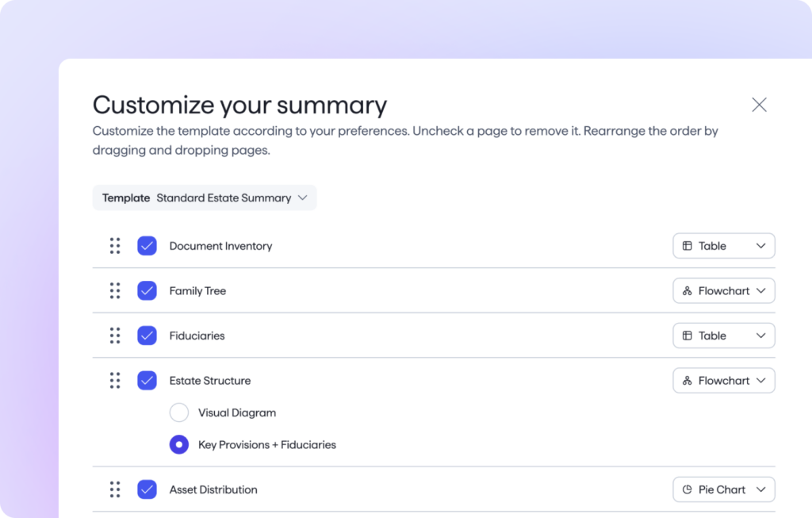Click the pie chart icon in Asset Distribution row
The width and height of the screenshot is (812, 518).
688,489
